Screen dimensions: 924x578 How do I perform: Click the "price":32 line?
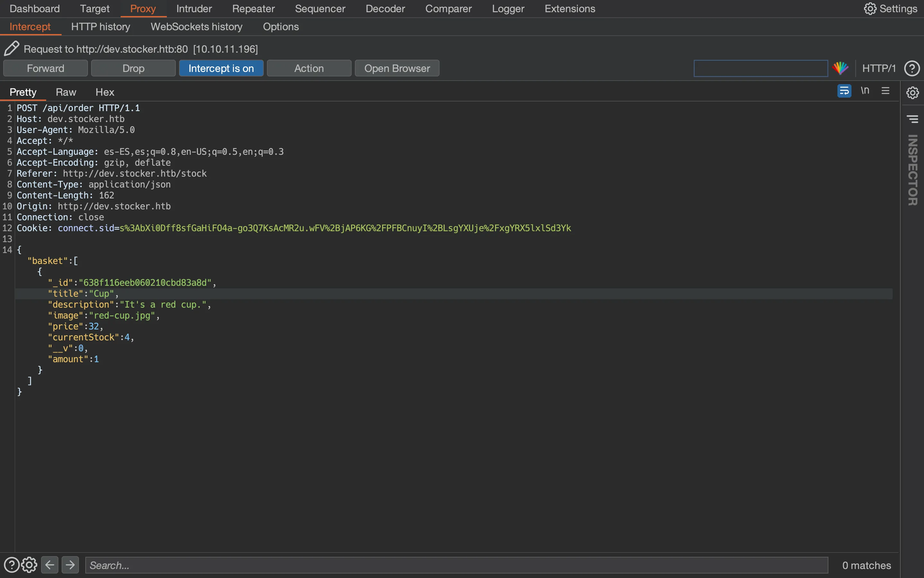click(76, 326)
